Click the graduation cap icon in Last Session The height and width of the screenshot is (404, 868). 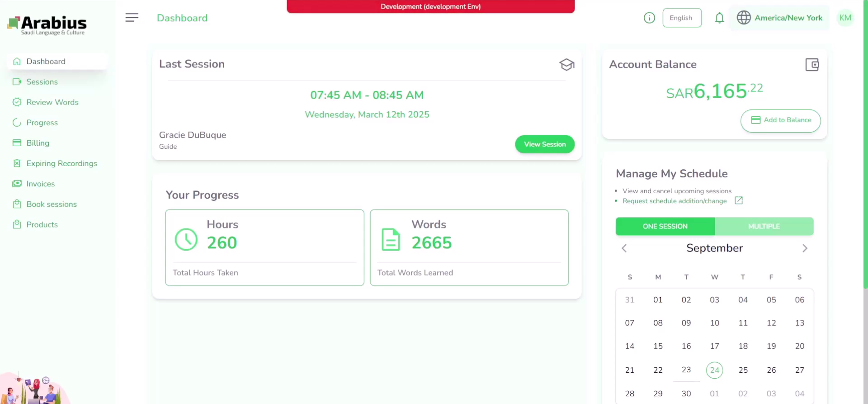566,65
